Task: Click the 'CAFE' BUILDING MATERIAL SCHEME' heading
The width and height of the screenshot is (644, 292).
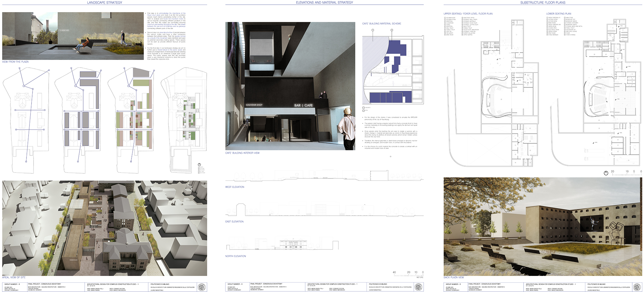Action: pos(382,24)
